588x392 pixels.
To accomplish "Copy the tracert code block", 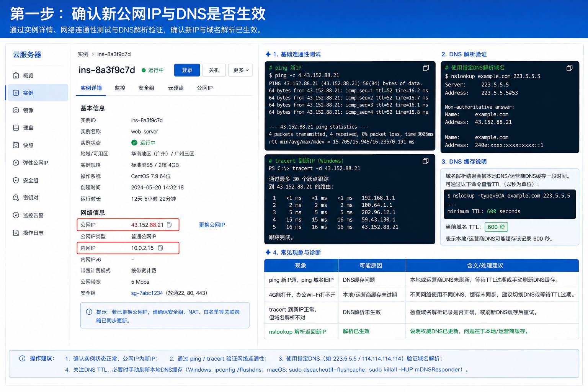I will pos(425,161).
